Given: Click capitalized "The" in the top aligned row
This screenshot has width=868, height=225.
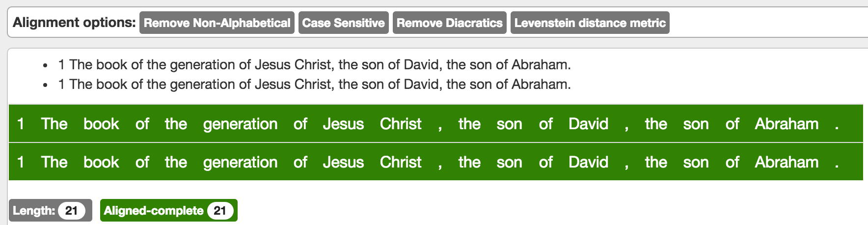Looking at the screenshot, I should [54, 124].
